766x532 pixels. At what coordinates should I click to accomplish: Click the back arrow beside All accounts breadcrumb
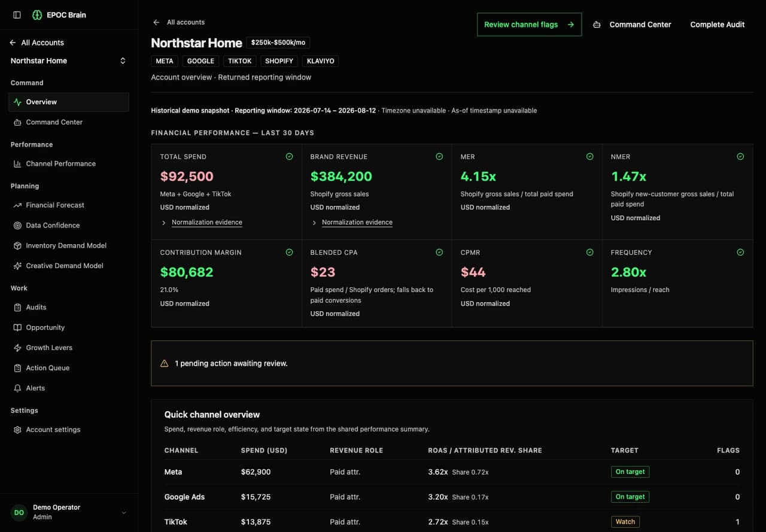(x=156, y=22)
